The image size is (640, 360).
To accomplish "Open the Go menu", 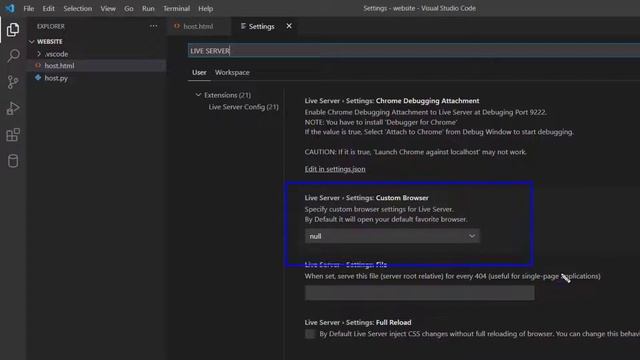I will (x=129, y=8).
